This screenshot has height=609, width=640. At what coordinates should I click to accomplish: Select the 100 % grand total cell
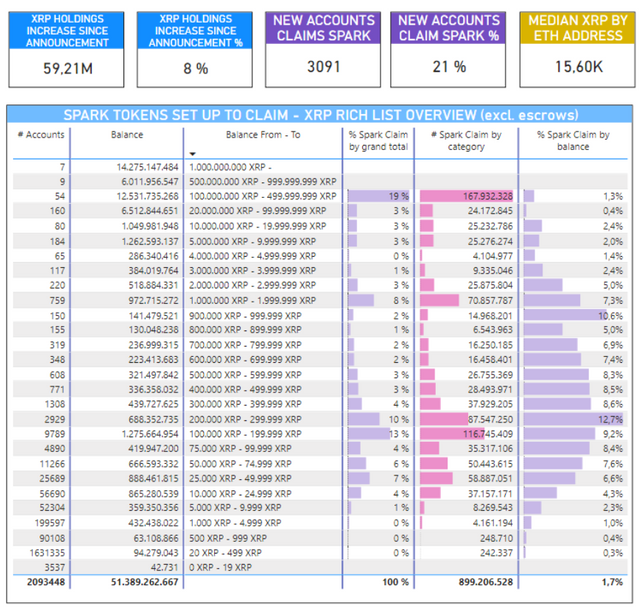[x=395, y=582]
